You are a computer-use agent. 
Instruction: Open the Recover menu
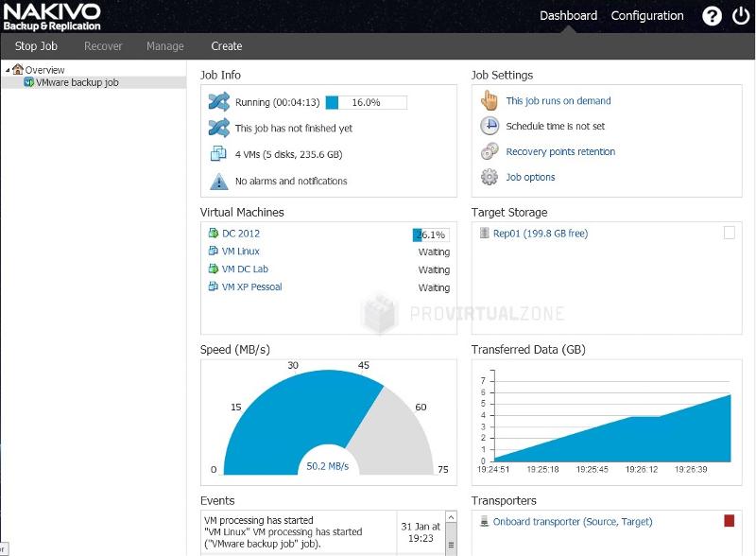click(x=103, y=45)
